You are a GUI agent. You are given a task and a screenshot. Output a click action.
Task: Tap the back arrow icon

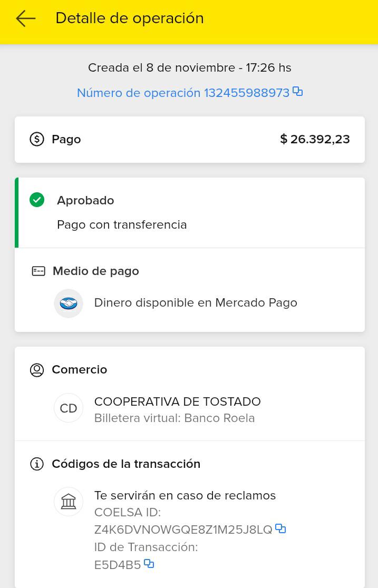coord(25,18)
